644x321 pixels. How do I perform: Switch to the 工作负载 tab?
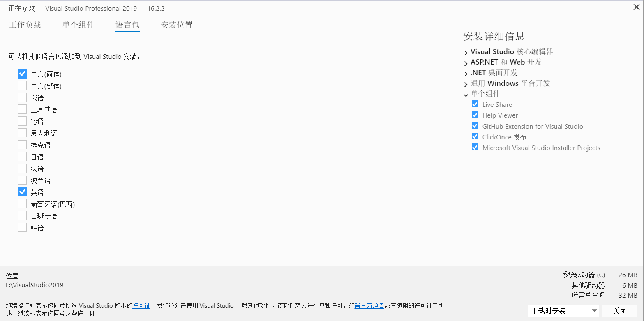(x=25, y=25)
